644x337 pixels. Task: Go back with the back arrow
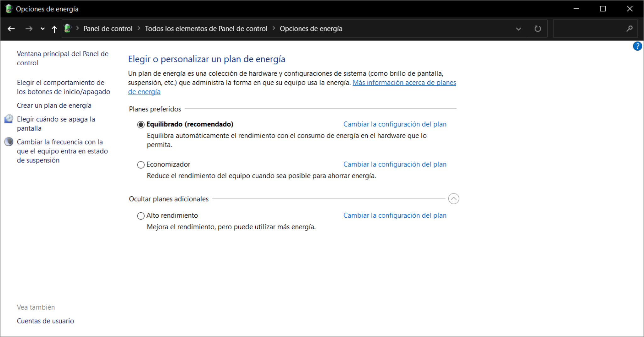point(11,29)
